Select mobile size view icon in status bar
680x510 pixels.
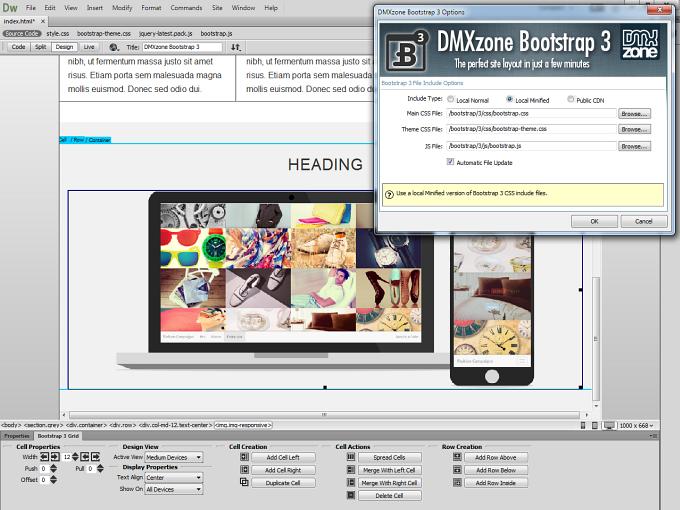(x=583, y=425)
